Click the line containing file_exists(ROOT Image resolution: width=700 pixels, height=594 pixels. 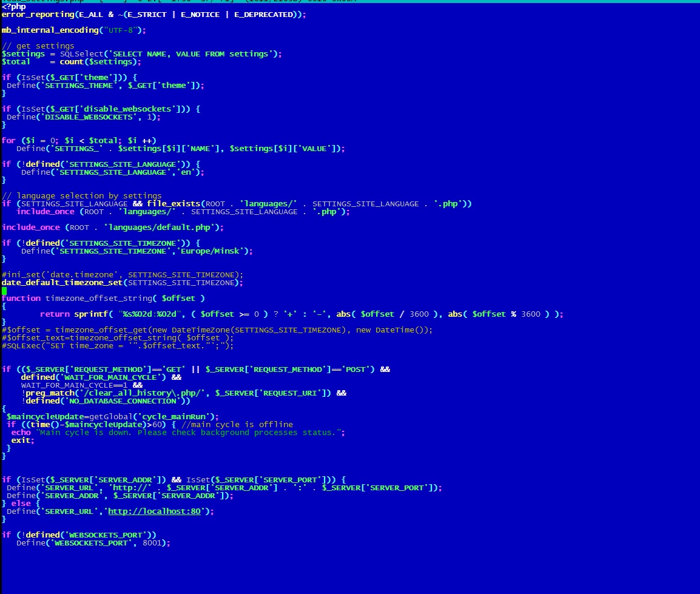coord(237,204)
